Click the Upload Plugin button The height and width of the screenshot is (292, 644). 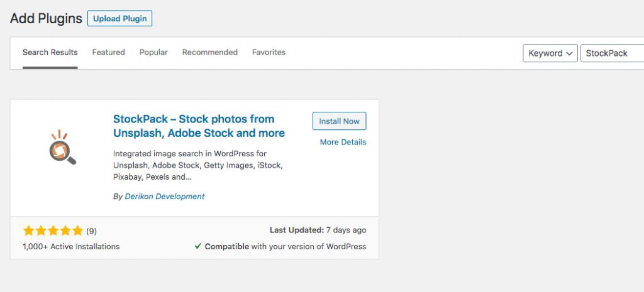pos(120,18)
